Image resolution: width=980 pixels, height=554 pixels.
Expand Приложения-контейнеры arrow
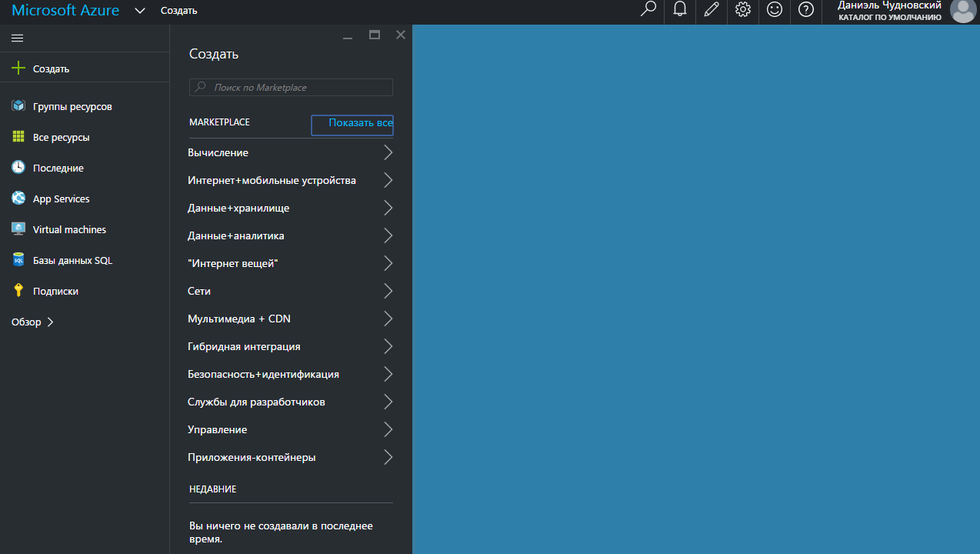pos(388,457)
